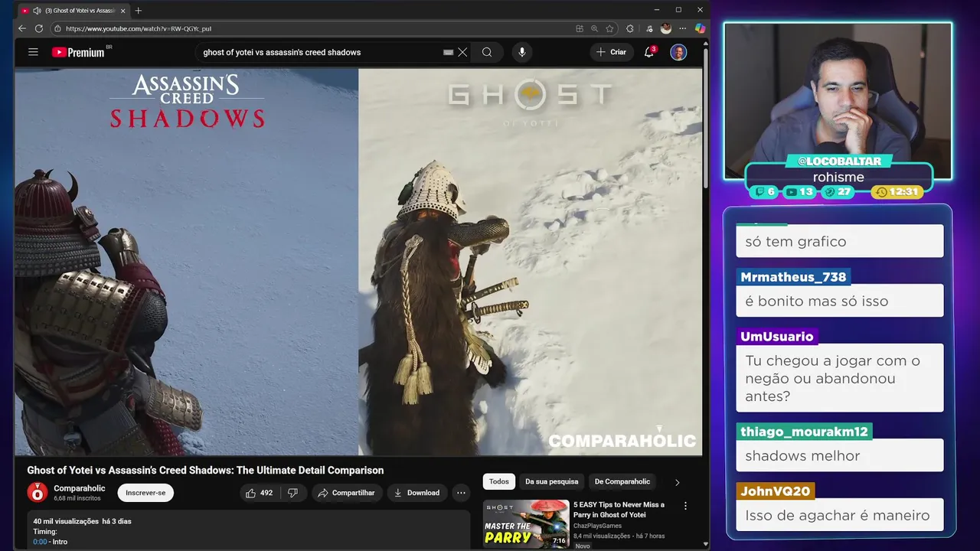Viewport: 980px width, 551px height.
Task: Start voice search with microphone
Action: point(522,52)
